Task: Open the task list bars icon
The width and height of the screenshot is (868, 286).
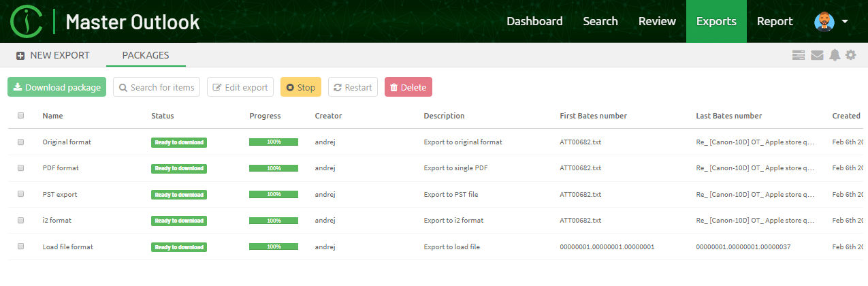Action: pyautogui.click(x=799, y=55)
